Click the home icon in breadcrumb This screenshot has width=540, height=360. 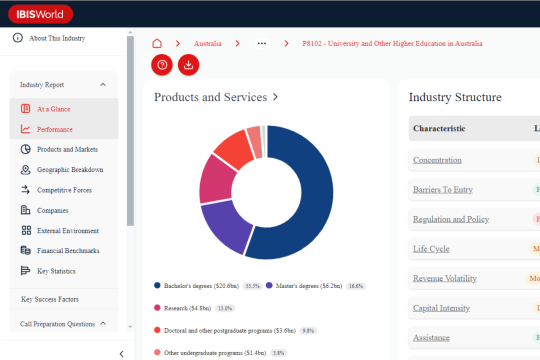[157, 43]
